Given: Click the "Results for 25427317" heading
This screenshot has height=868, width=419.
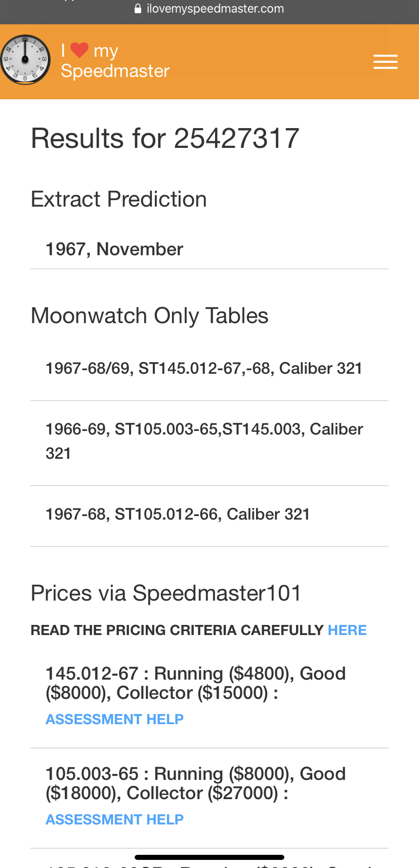Looking at the screenshot, I should [165, 138].
